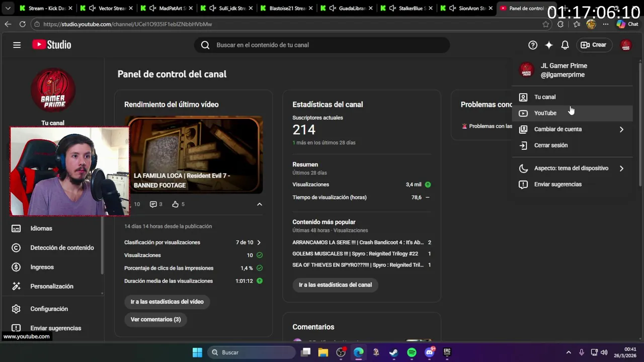644x362 pixels.
Task: Open the Help question mark icon
Action: pyautogui.click(x=533, y=45)
